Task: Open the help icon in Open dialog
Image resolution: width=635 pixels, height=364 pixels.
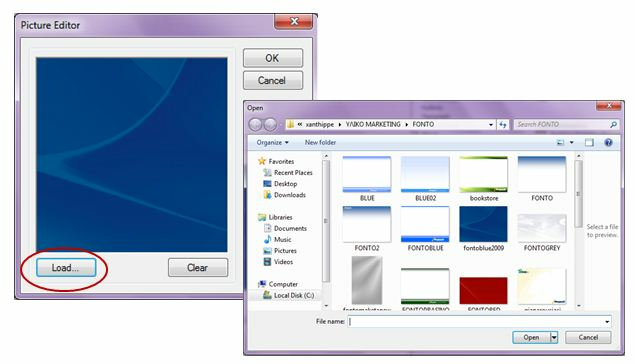Action: [608, 143]
